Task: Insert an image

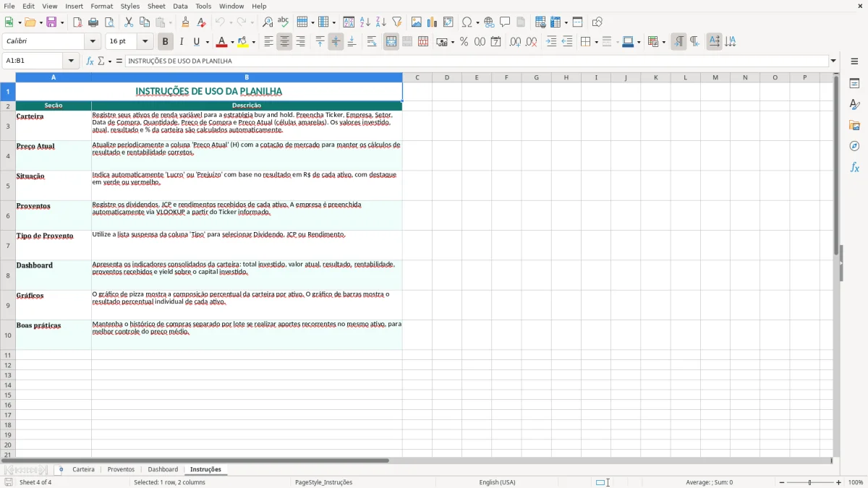Action: [x=417, y=22]
